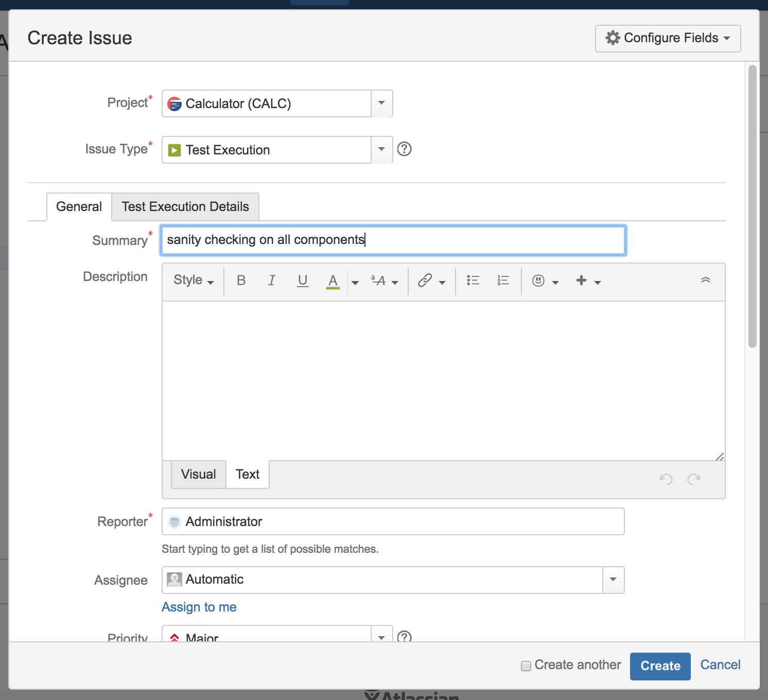
Task: Collapse the editor toolbar with chevrons
Action: (x=706, y=279)
